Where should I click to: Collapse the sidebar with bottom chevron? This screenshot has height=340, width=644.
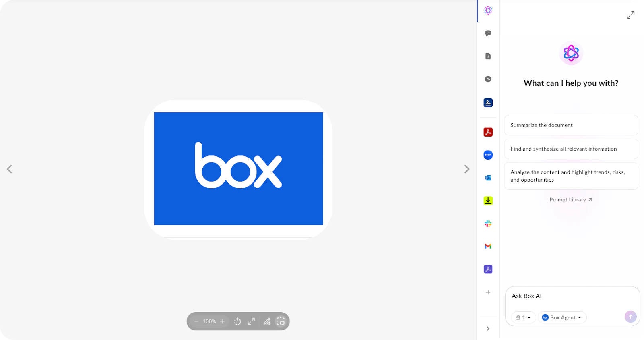[x=488, y=329]
